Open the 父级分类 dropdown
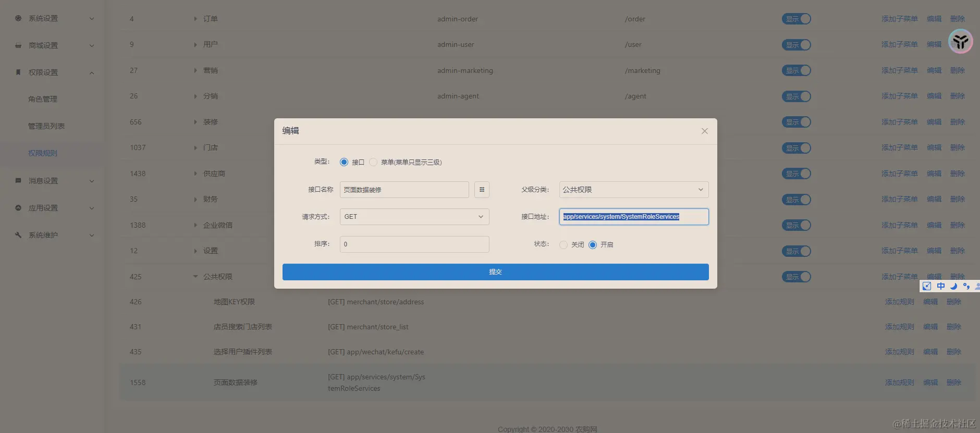The image size is (980, 433). [x=634, y=190]
